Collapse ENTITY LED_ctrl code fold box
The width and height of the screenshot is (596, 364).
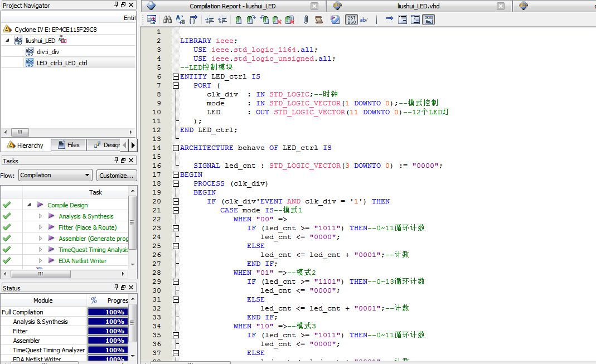176,76
